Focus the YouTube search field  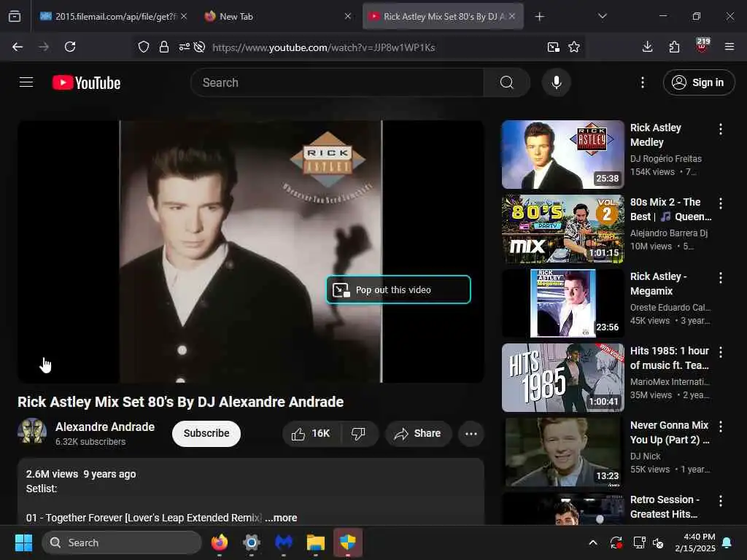point(337,82)
